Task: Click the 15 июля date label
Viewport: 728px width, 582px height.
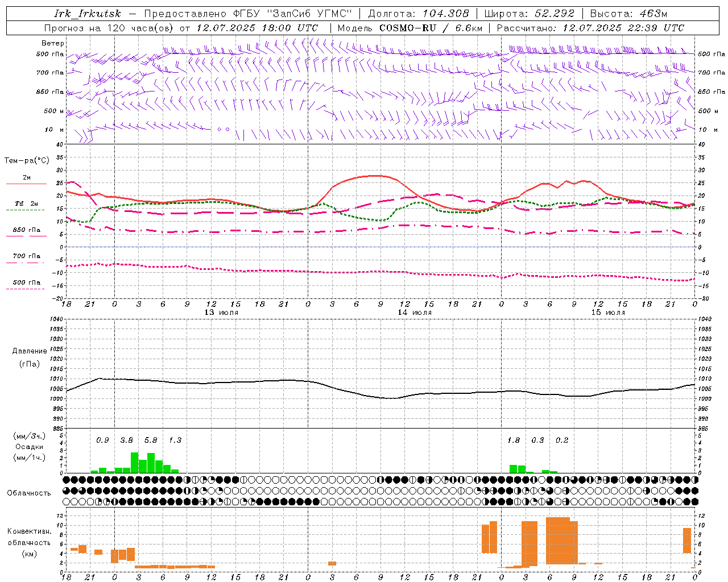Action: 608,312
